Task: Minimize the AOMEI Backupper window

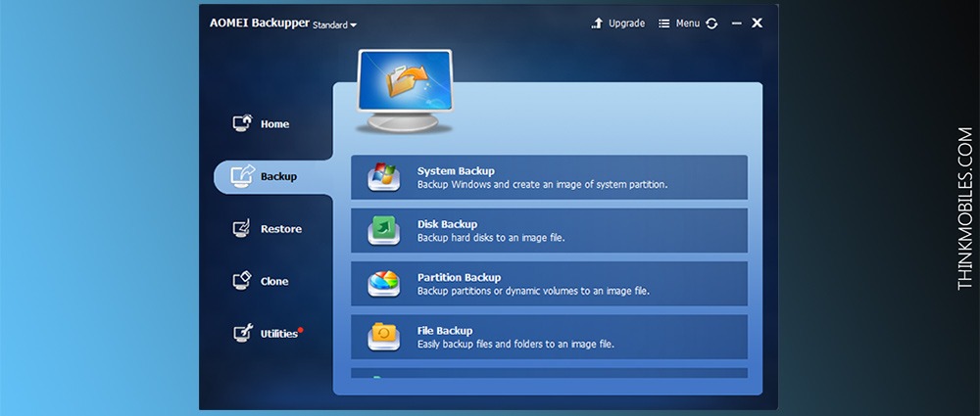Action: coord(736,23)
